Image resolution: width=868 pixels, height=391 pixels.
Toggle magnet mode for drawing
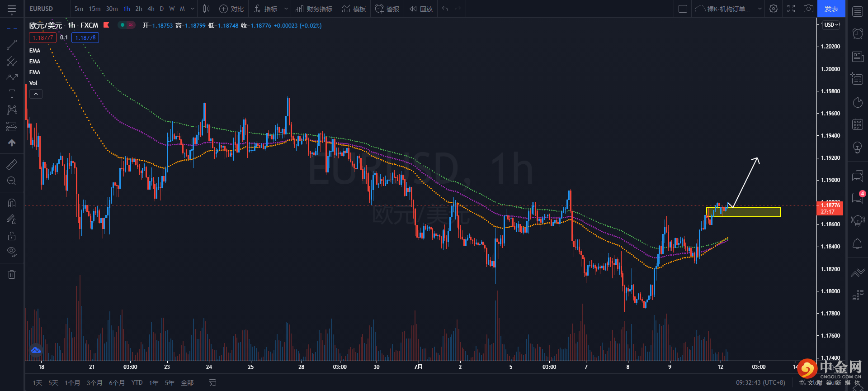[x=12, y=203]
